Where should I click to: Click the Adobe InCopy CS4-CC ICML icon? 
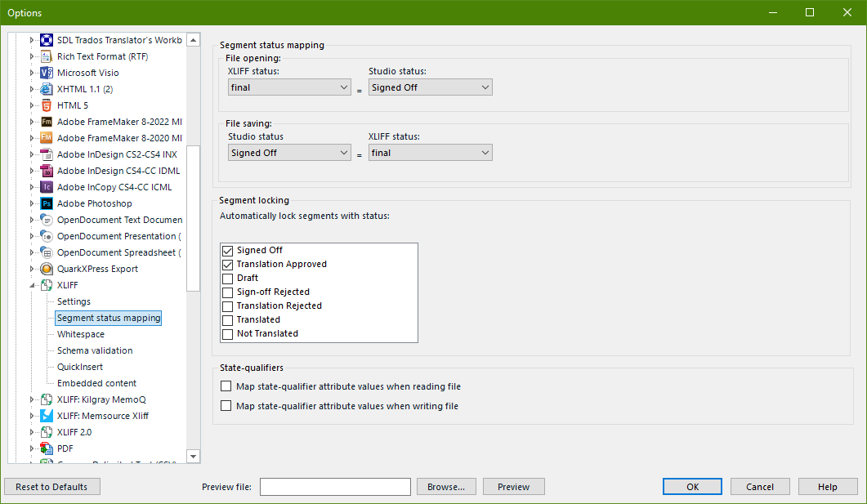tap(47, 187)
